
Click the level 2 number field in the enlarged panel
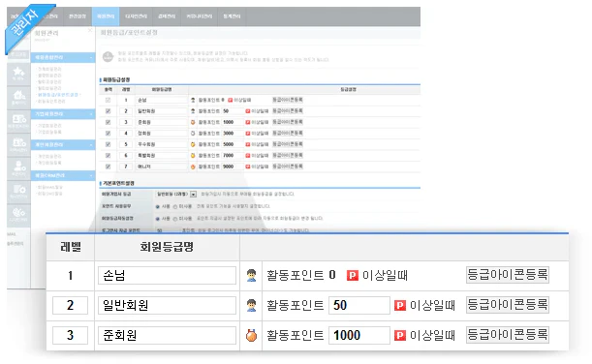pos(70,305)
